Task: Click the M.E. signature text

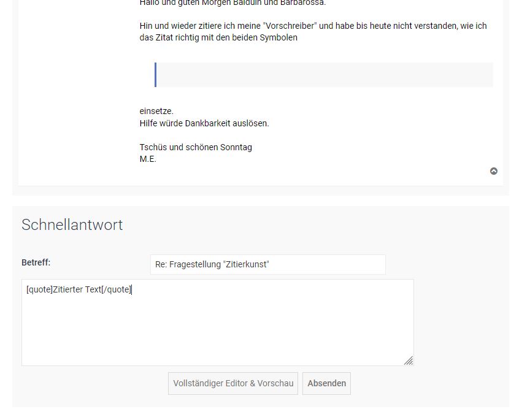Action: point(148,159)
